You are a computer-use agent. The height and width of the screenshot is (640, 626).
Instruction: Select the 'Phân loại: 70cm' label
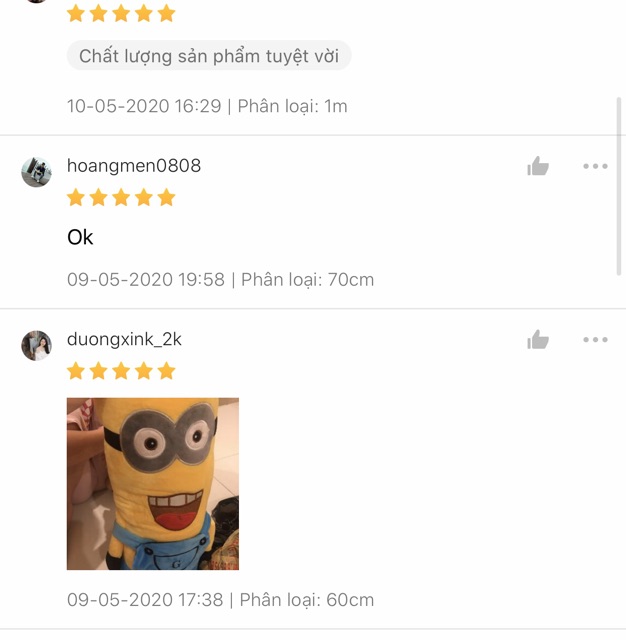pyautogui.click(x=307, y=280)
